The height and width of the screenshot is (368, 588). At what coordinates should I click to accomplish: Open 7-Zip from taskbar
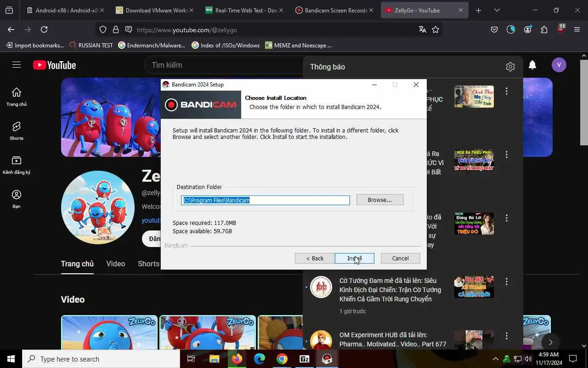pyautogui.click(x=305, y=359)
